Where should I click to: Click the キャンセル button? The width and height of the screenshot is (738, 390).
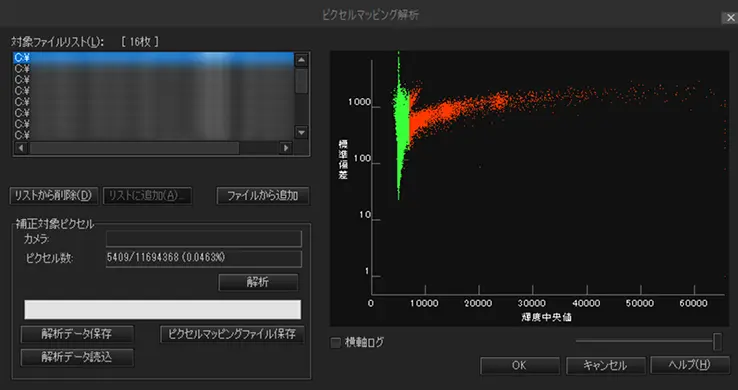(605, 365)
